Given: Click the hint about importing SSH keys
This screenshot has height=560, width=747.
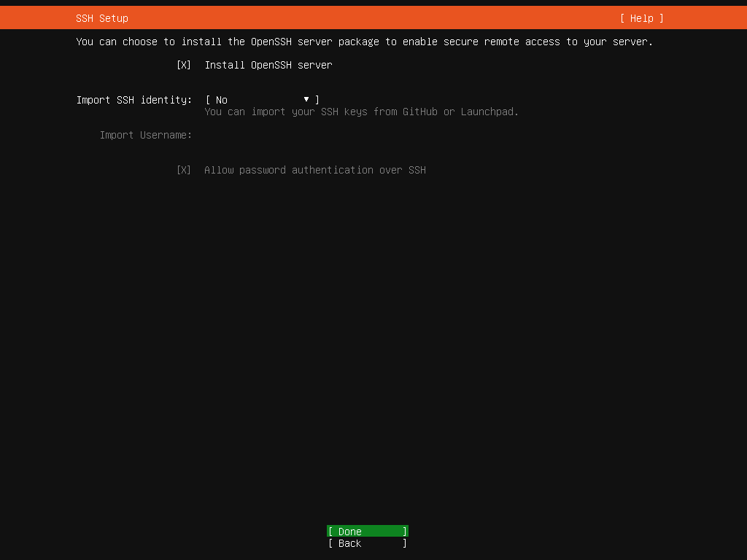Looking at the screenshot, I should [361, 112].
